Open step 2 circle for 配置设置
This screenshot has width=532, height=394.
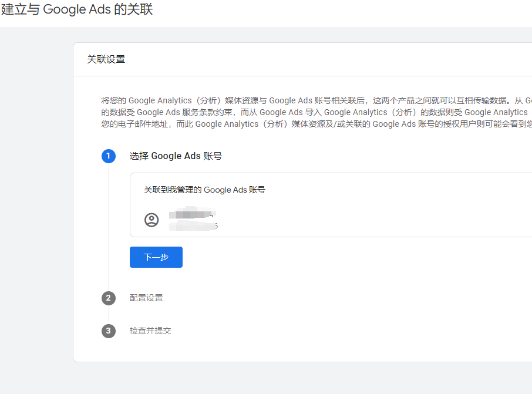tap(109, 298)
